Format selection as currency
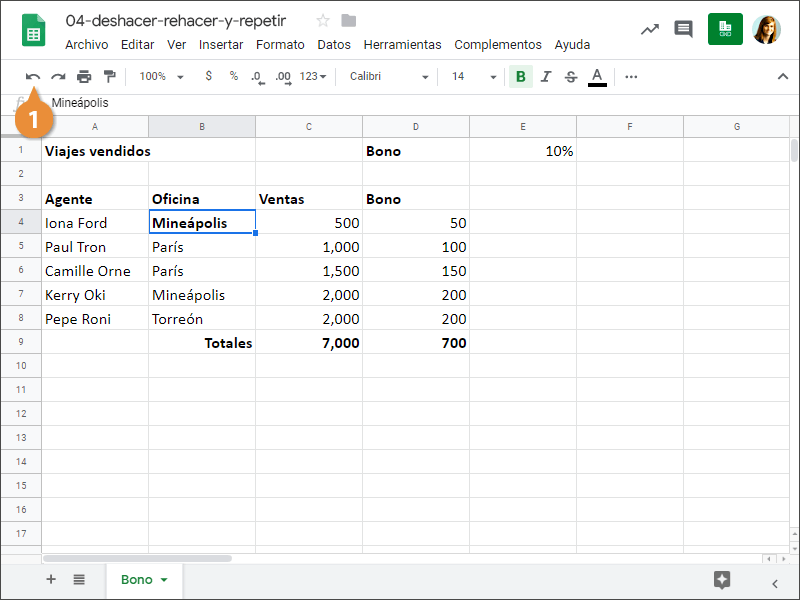The image size is (800, 600). [x=208, y=77]
